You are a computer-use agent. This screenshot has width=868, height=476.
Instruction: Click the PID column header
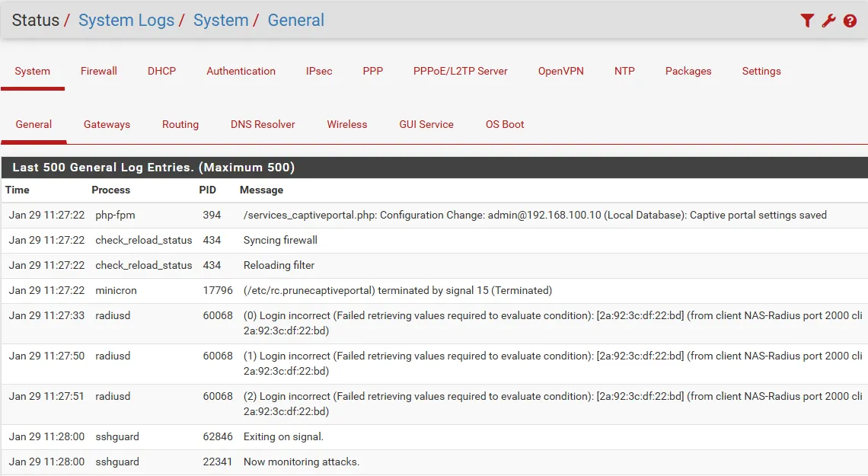coord(208,190)
